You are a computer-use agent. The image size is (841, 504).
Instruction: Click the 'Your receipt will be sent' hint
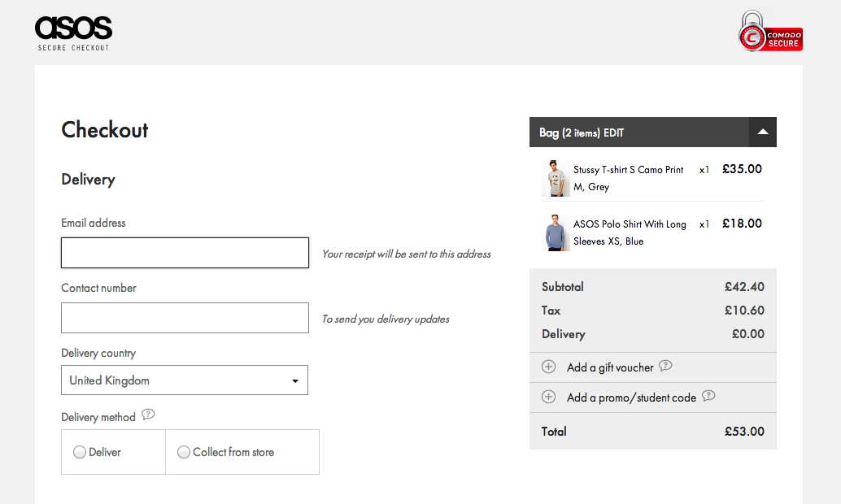click(407, 254)
